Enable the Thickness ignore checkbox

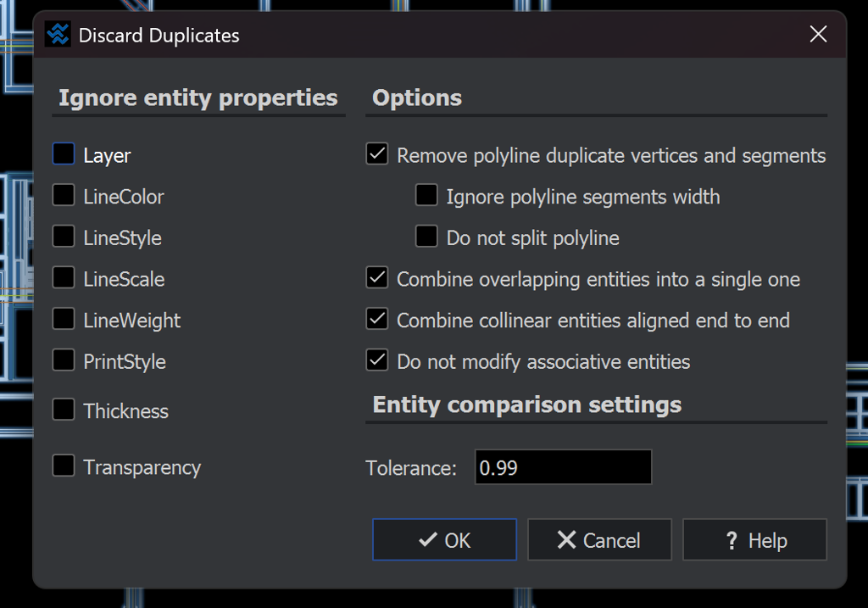click(x=64, y=410)
